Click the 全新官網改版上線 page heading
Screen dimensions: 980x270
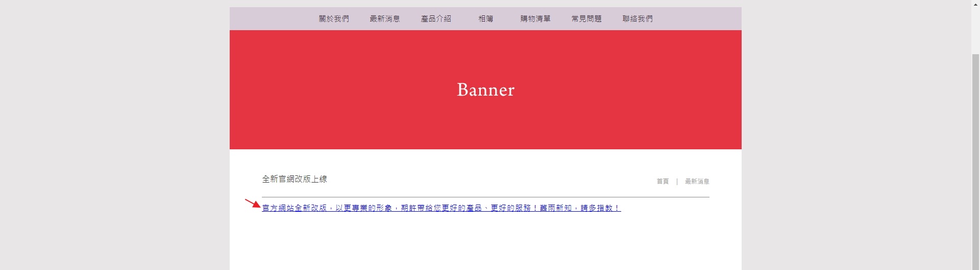point(294,179)
